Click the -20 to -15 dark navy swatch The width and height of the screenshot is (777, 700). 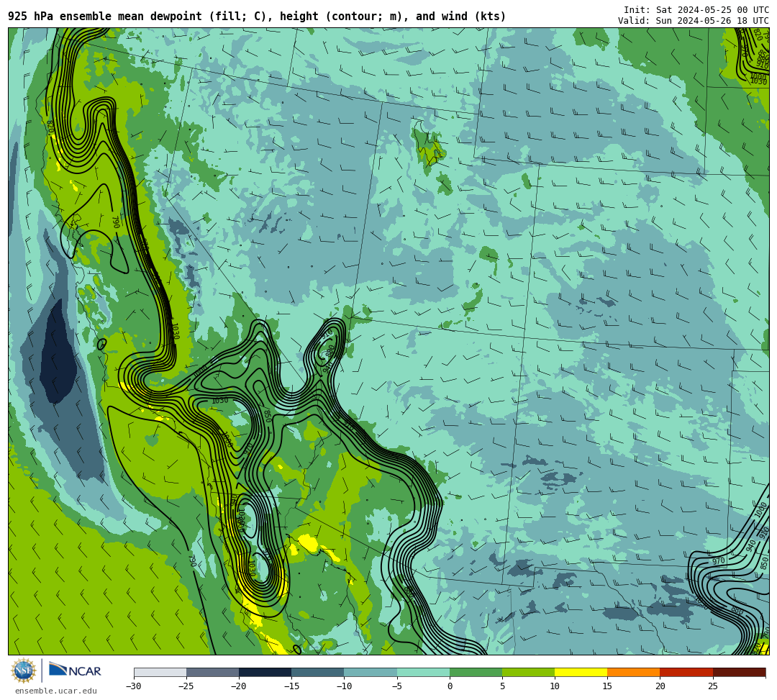point(265,672)
